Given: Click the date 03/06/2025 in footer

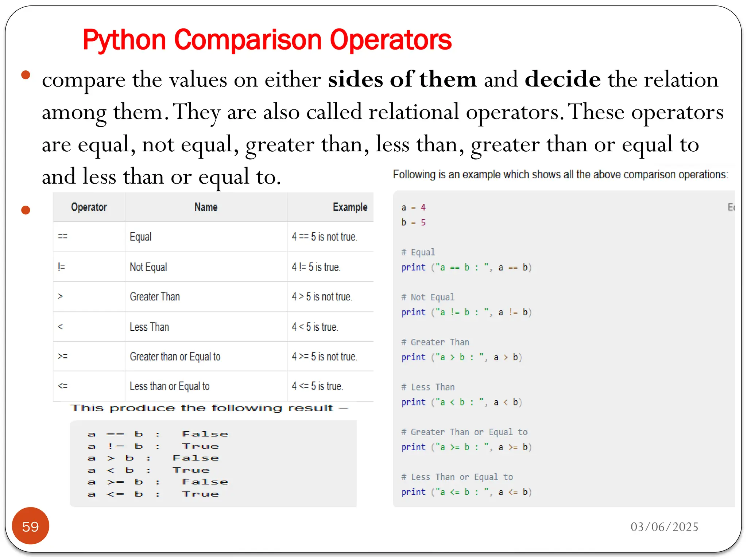Looking at the screenshot, I should 664,527.
